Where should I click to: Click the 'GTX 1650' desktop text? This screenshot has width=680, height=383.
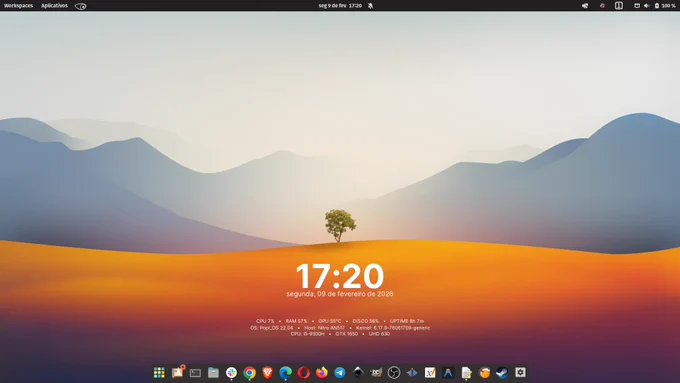point(347,334)
